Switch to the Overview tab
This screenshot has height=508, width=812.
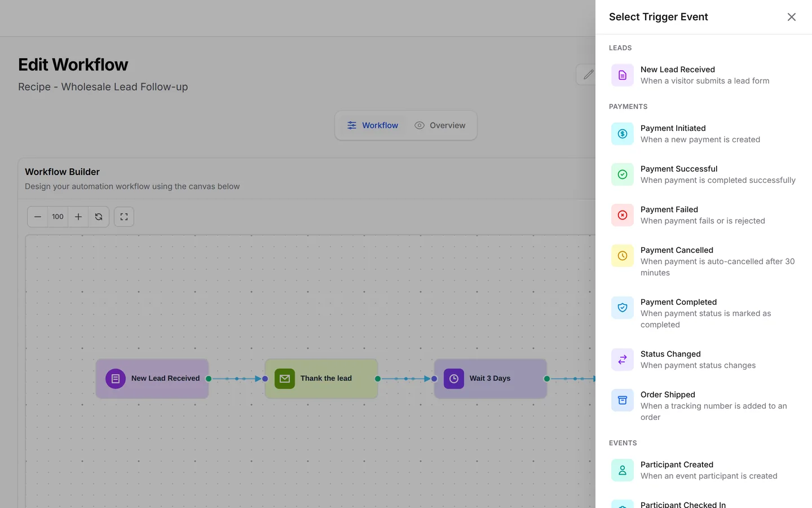coord(440,125)
